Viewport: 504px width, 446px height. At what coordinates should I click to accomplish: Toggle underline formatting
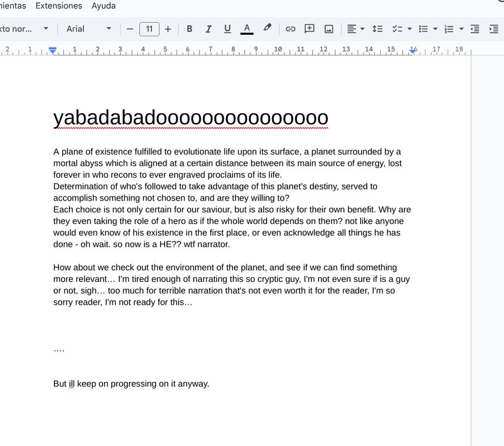(227, 29)
